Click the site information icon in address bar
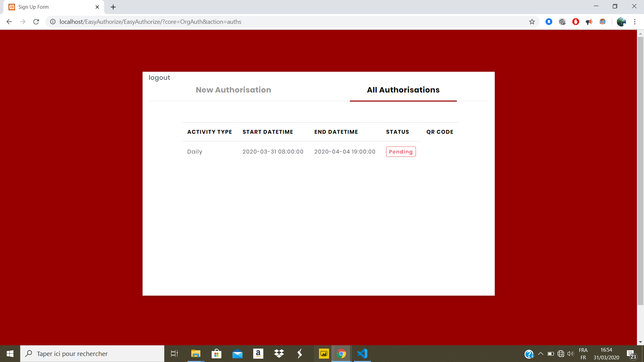 (53, 22)
